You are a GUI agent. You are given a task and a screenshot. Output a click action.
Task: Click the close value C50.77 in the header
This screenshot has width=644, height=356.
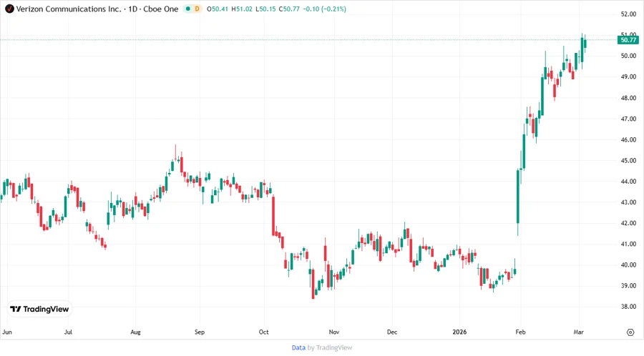pyautogui.click(x=289, y=9)
